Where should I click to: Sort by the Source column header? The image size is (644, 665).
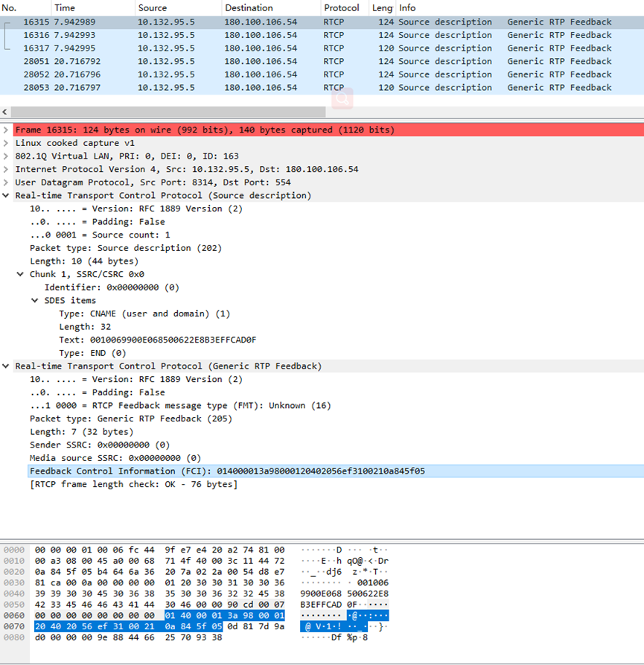[178, 7]
